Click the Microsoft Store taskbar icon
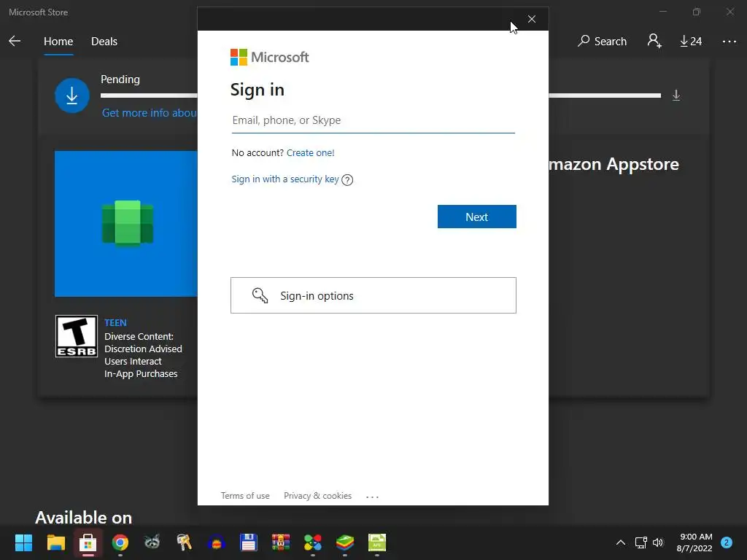Viewport: 747px width, 560px height. coord(88,542)
